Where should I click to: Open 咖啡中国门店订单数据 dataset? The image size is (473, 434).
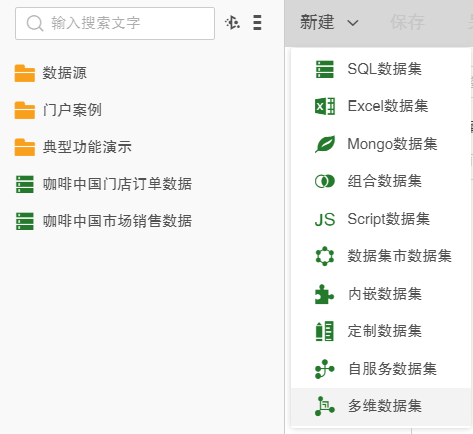click(x=104, y=184)
